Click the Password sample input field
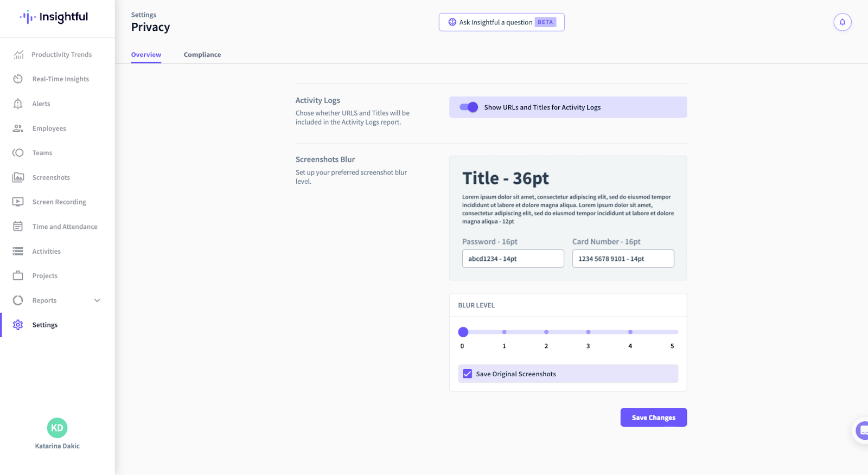 513,259
